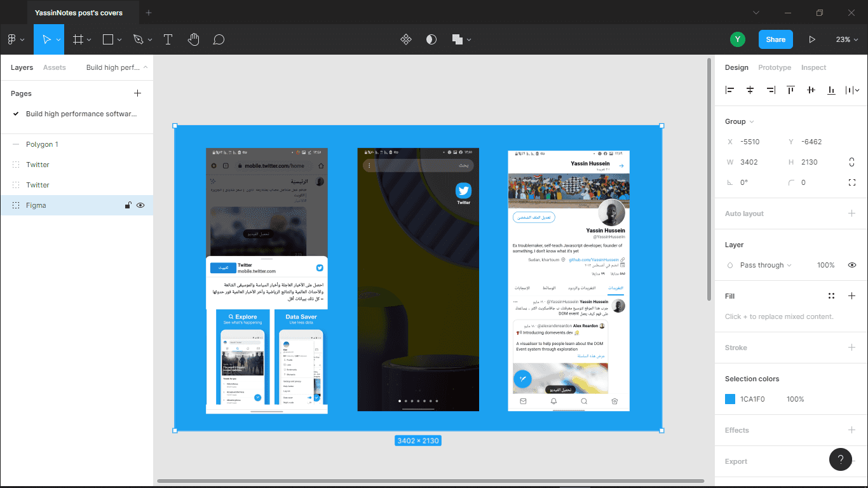Open Pass through blend mode dropdown

pos(766,265)
